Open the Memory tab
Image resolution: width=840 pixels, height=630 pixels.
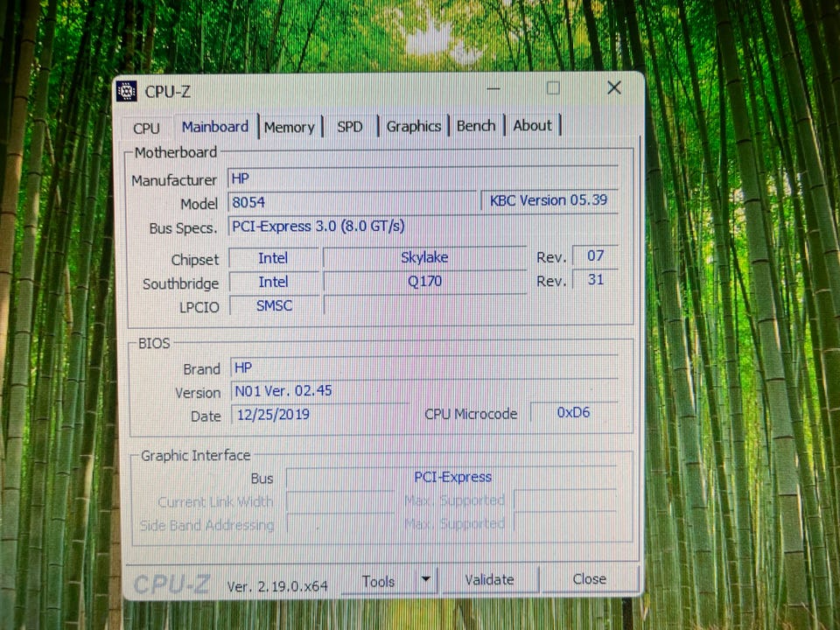[290, 127]
